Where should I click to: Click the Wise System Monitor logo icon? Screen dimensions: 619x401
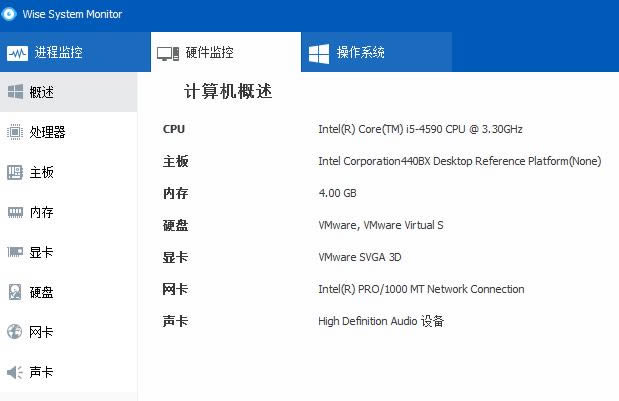tap(9, 14)
